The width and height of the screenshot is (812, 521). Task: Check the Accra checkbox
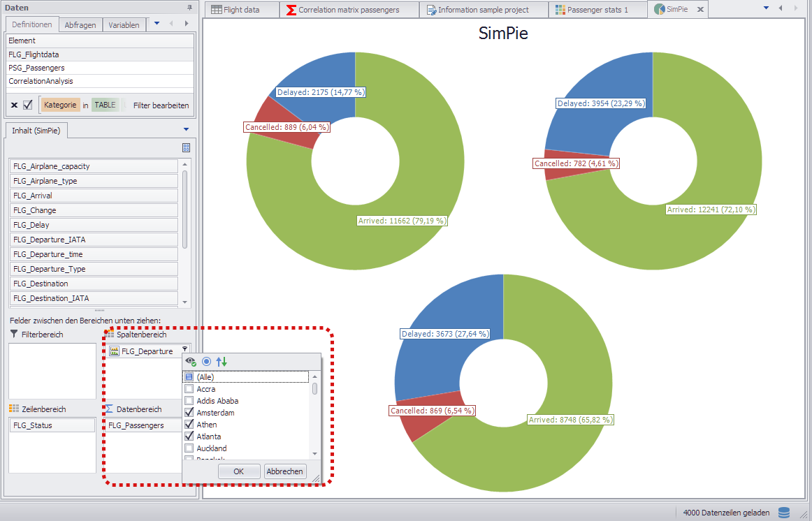coord(189,389)
